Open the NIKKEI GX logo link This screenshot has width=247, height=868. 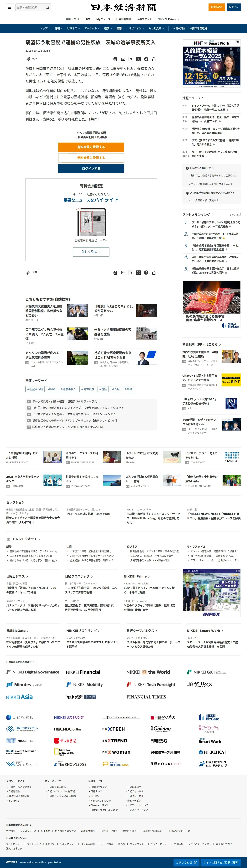(207, 672)
